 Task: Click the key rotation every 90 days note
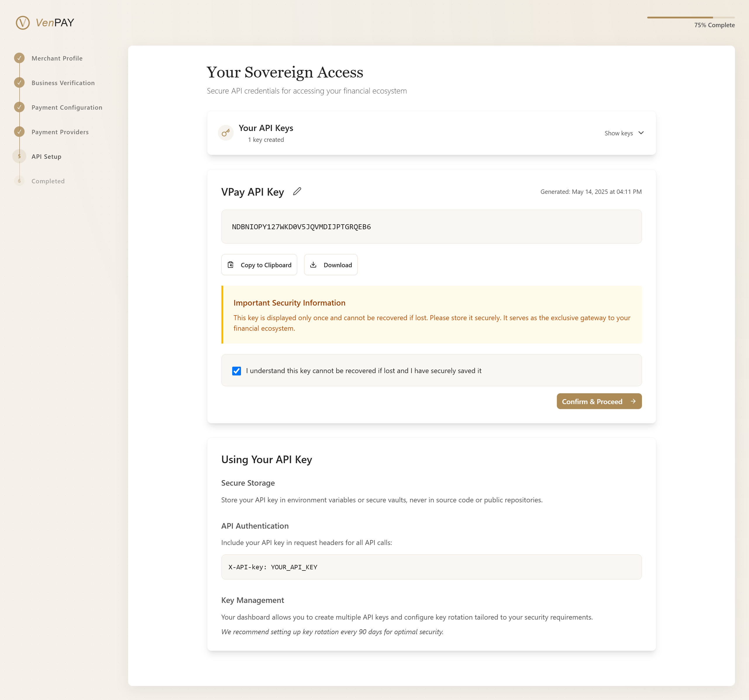pos(332,632)
